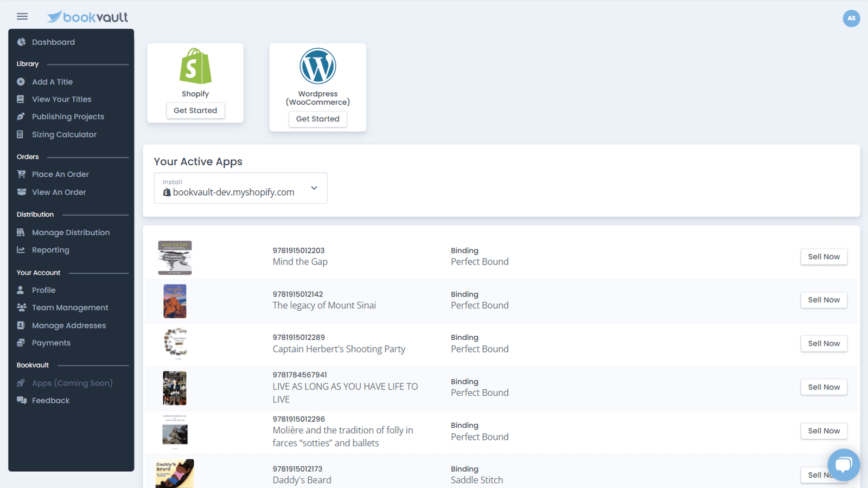Image resolution: width=868 pixels, height=488 pixels.
Task: Open Manage Distribution via its icon
Action: [x=22, y=232]
